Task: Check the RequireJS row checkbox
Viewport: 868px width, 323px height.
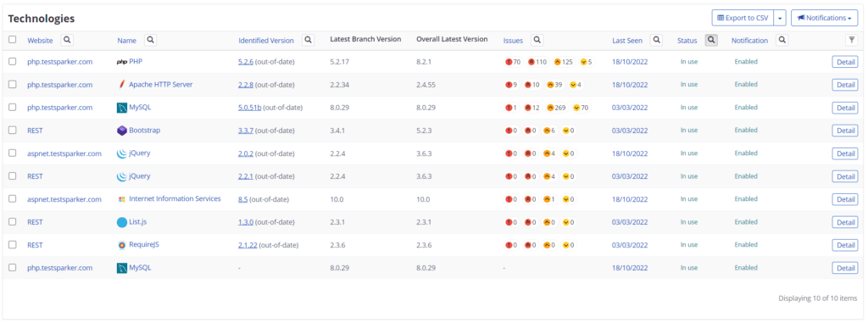Action: [x=12, y=245]
